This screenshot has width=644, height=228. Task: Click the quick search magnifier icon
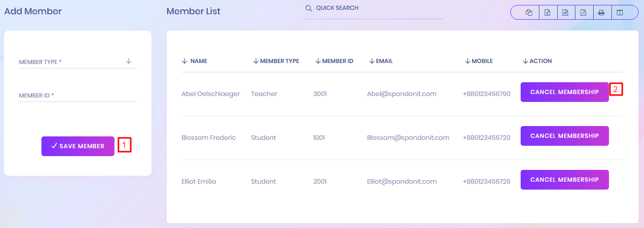(309, 8)
